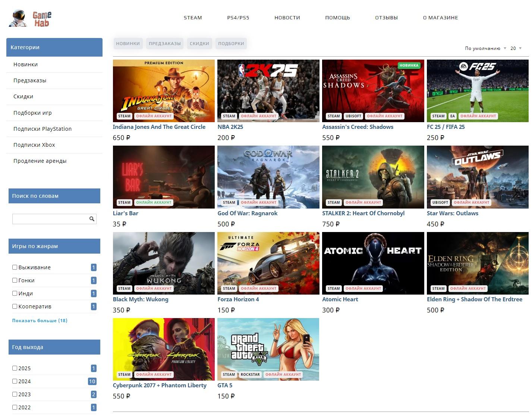Screen dimensions: 532x416
Task: Open the NBA 2K25 cover image
Action: pyautogui.click(x=268, y=91)
